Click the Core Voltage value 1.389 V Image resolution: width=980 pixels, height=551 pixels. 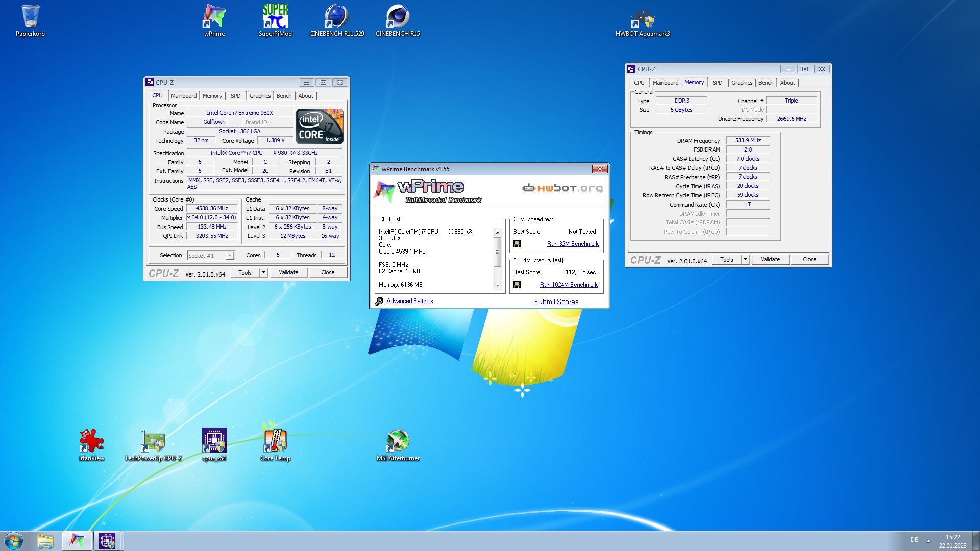(275, 140)
